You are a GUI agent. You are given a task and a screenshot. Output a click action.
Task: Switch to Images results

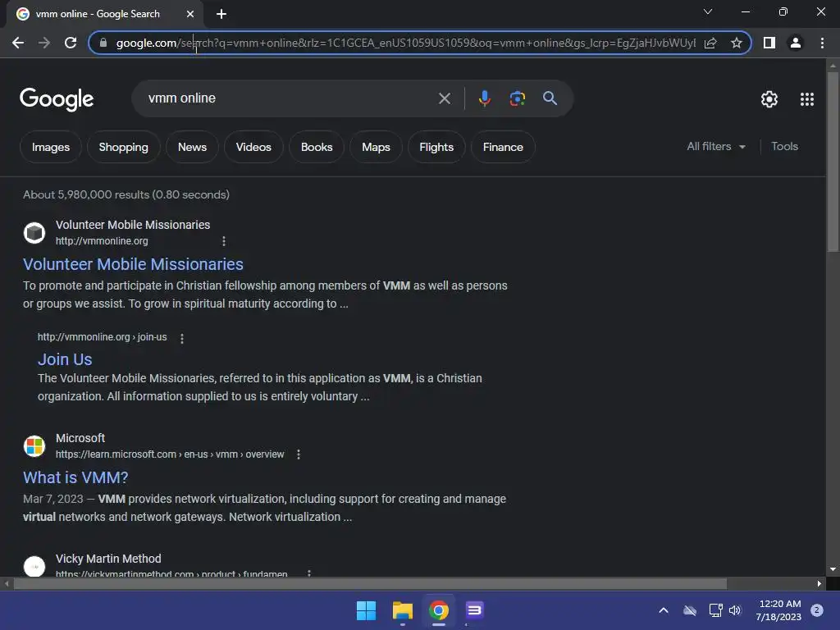[50, 147]
